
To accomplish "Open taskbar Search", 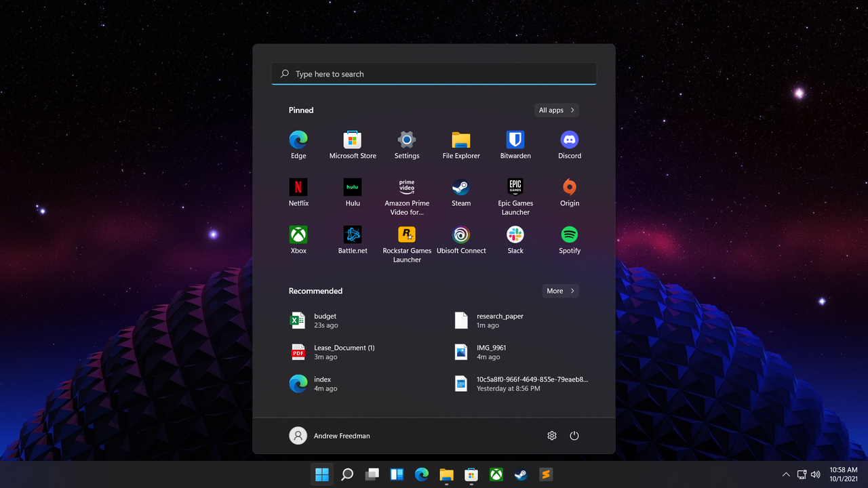I will tap(347, 474).
